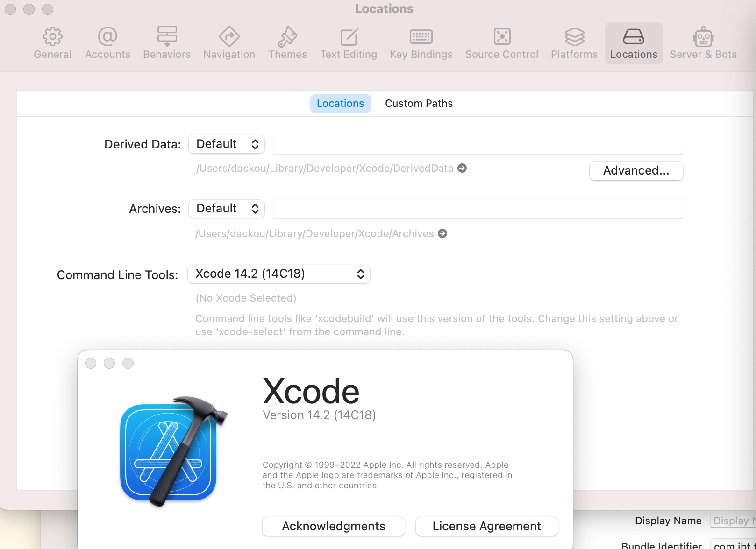Click the 'Version 14.2 (14C18)' text
The height and width of the screenshot is (549, 756).
pyautogui.click(x=319, y=415)
